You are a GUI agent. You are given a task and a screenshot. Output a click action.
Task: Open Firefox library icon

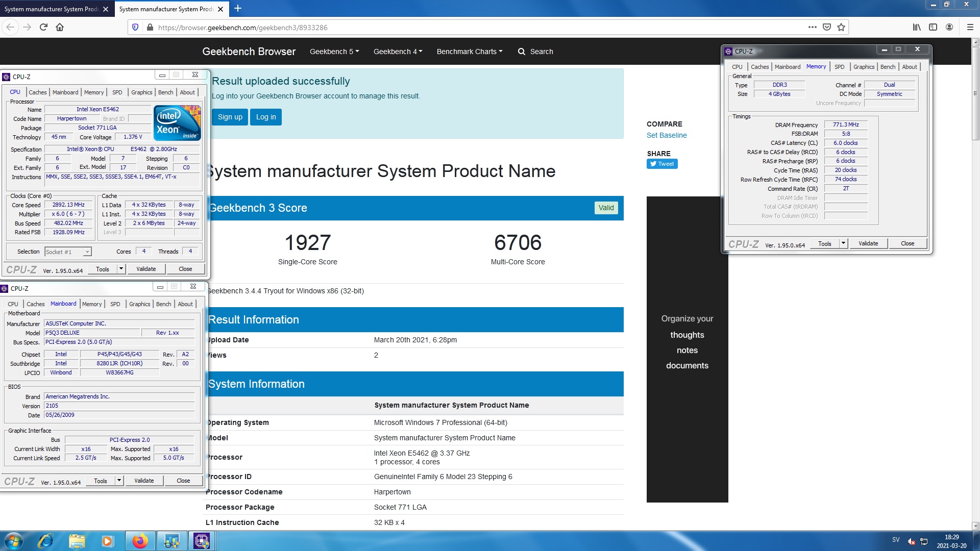point(917,27)
